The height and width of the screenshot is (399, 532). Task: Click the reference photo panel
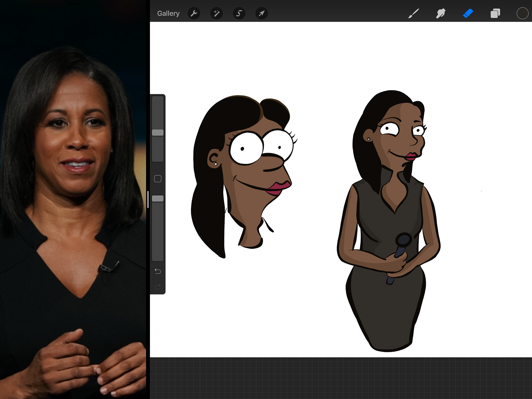coord(73,200)
